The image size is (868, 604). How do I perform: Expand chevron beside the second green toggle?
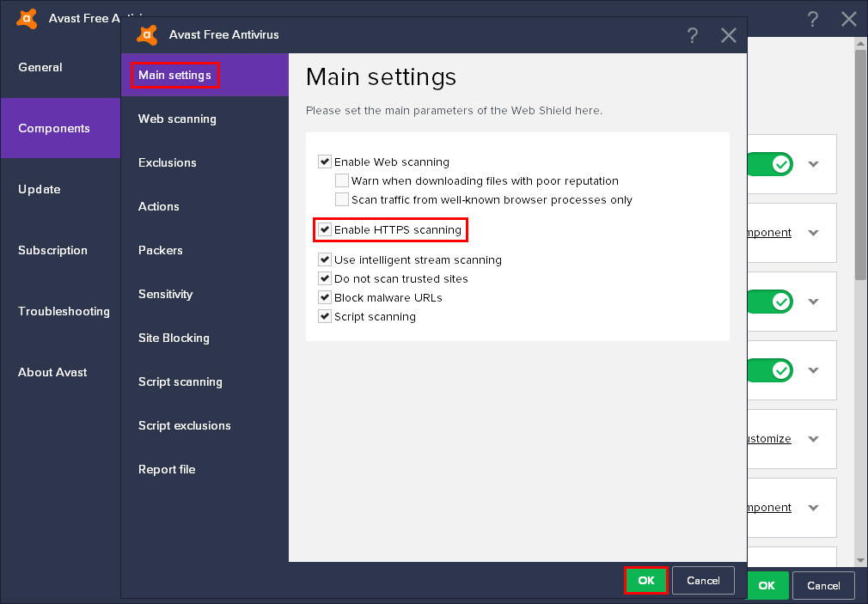point(813,302)
